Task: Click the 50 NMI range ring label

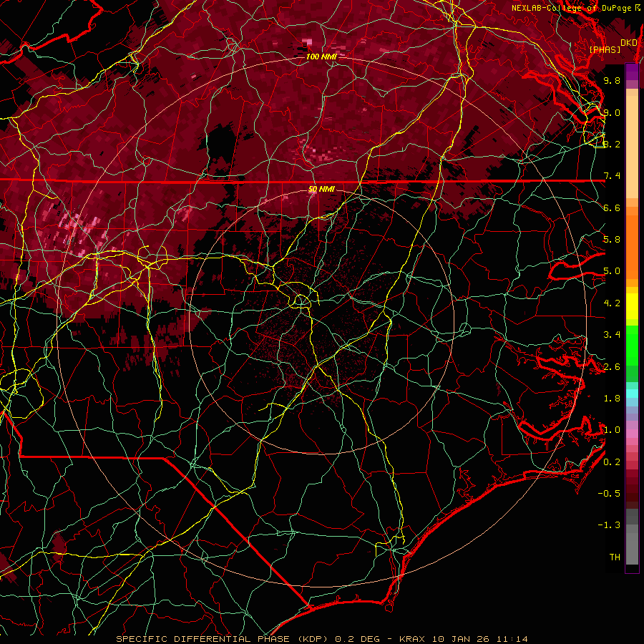Action: [321, 189]
